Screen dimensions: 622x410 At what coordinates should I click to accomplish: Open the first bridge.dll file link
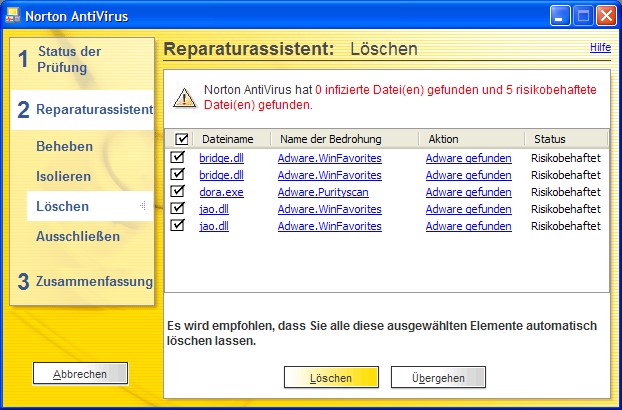(x=221, y=158)
